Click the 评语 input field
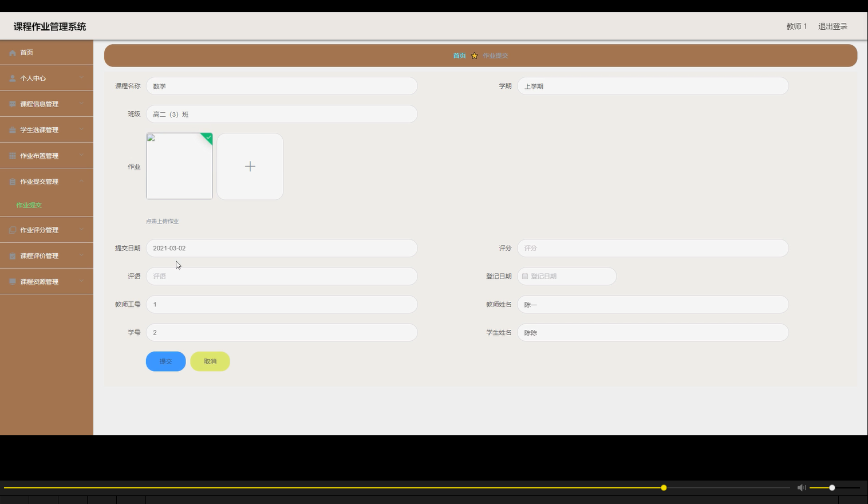 point(282,276)
